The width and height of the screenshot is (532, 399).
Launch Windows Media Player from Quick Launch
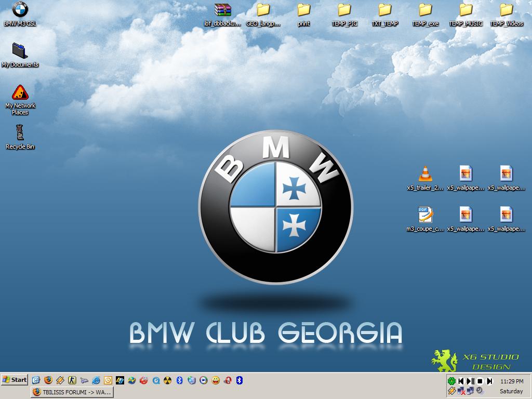(x=204, y=380)
